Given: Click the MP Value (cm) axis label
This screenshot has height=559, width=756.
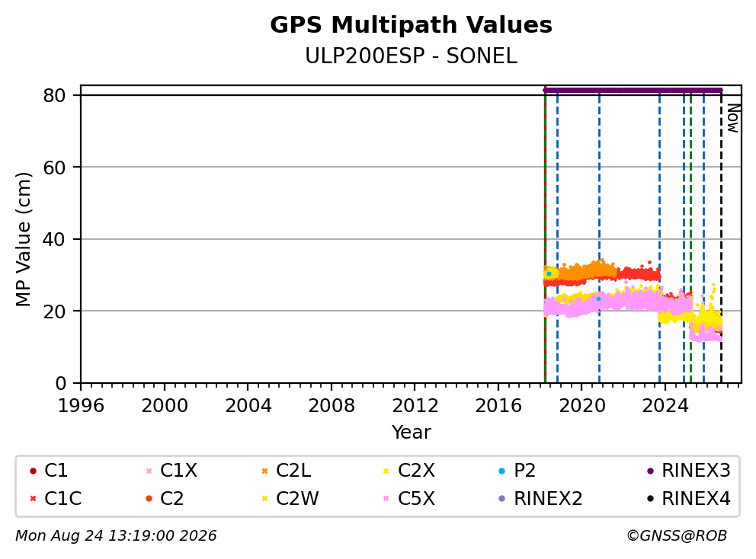Looking at the screenshot, I should coord(23,239).
